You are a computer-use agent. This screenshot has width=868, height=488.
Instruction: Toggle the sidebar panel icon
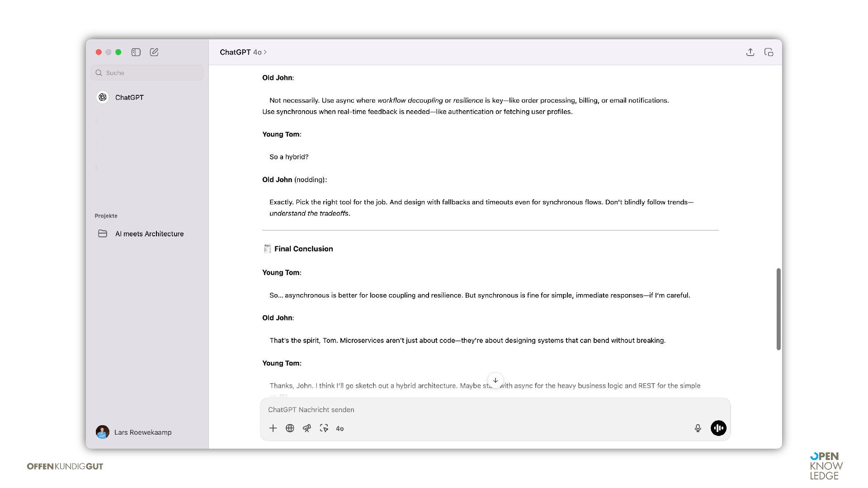click(136, 52)
